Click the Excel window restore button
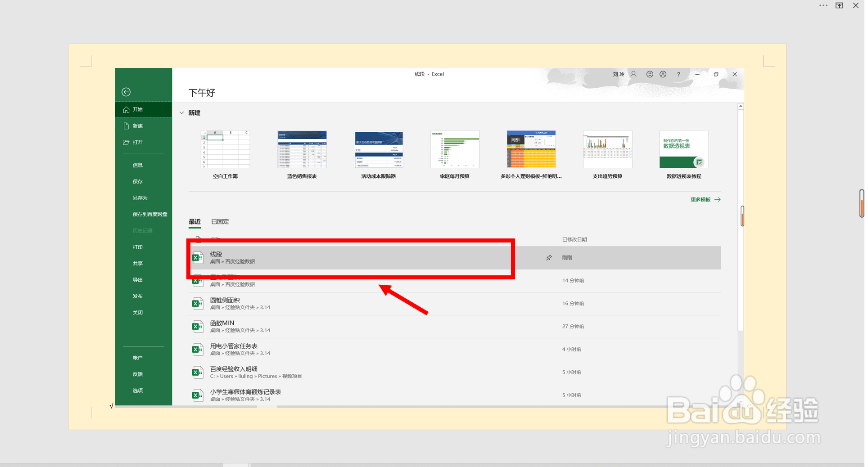868x467 pixels. tap(716, 74)
